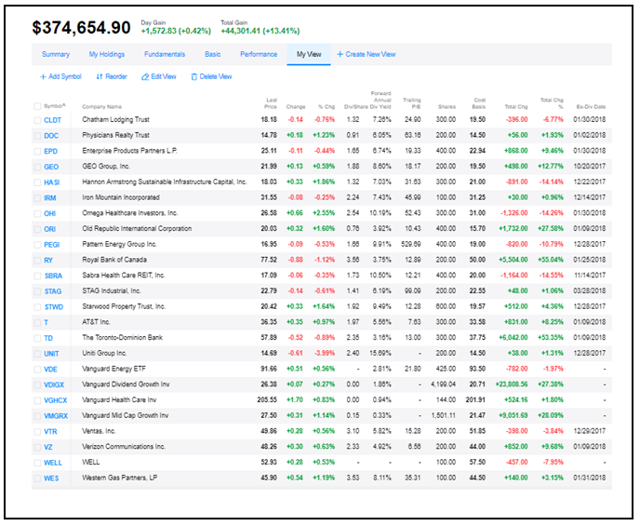This screenshot has width=640, height=526.
Task: Open the T ticker link
Action: (46, 323)
